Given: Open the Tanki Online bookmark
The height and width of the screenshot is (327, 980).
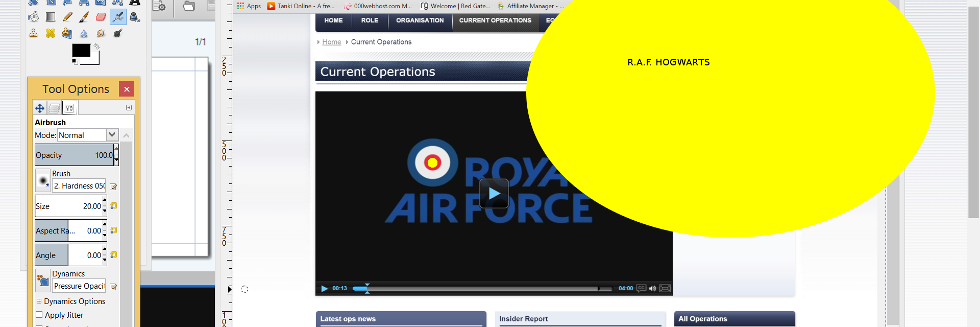Looking at the screenshot, I should coord(301,6).
